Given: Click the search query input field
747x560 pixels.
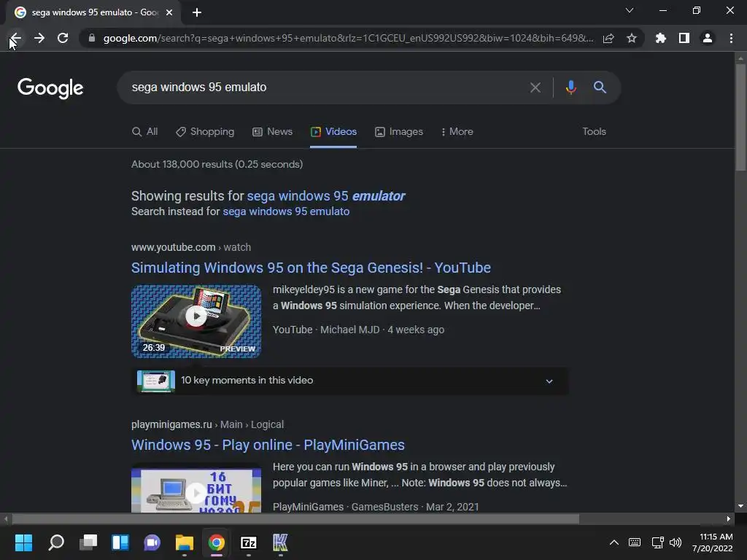Looking at the screenshot, I should [x=324, y=87].
